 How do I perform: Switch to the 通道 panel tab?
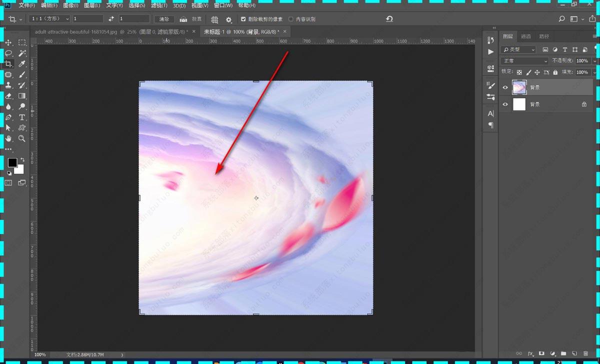tap(525, 36)
